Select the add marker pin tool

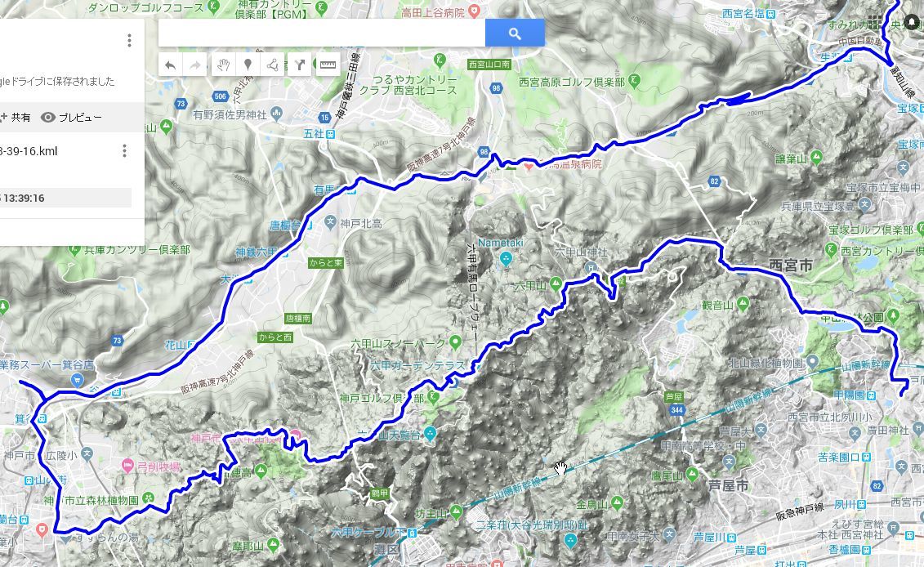(x=248, y=65)
